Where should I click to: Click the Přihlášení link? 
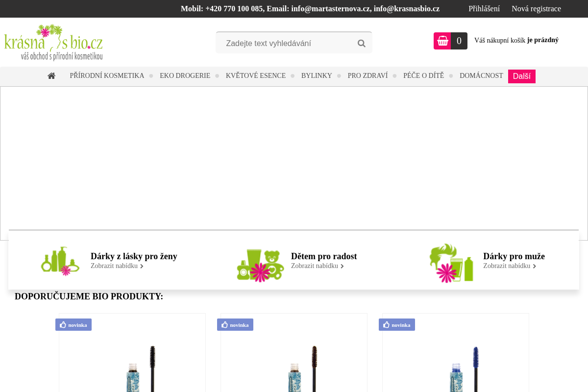484,9
